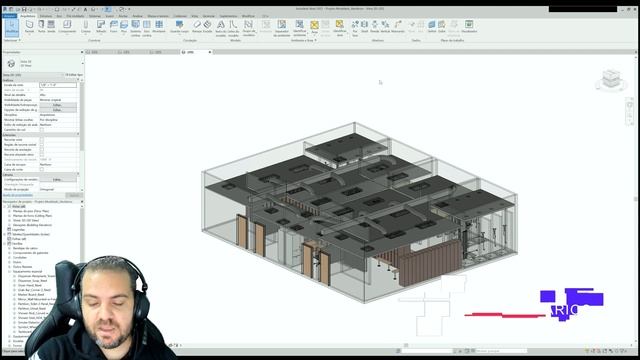Enable the Recortar vista checkbox
Screen dimensions: 640x360
[42, 140]
